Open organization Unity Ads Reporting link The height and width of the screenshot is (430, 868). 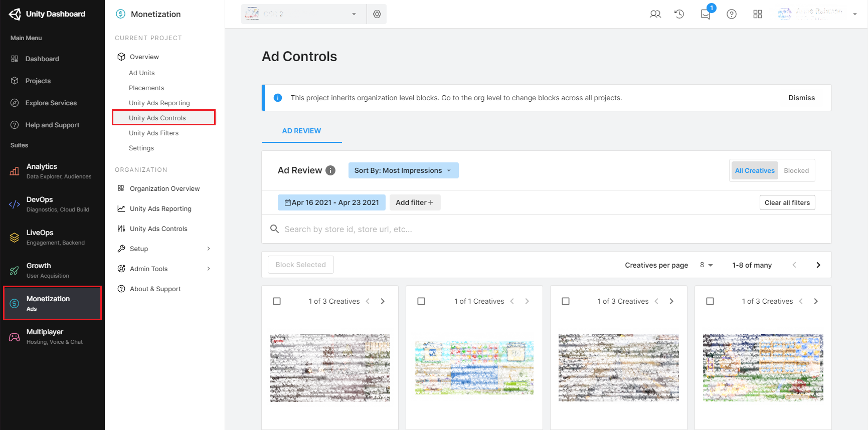coord(160,208)
